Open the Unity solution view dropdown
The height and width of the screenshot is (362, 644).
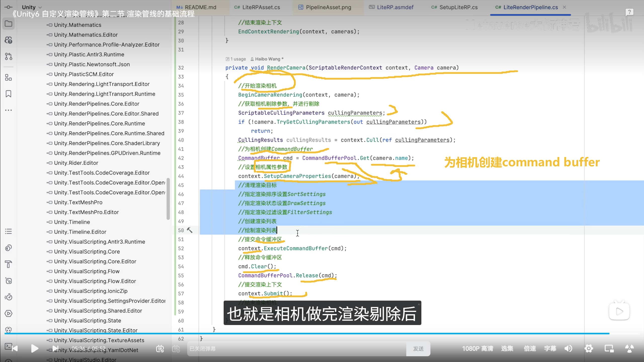pyautogui.click(x=32, y=7)
